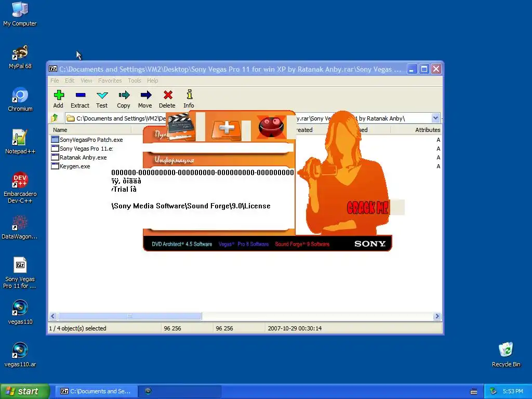Click the horizontal scrollbar left arrow
532x399 pixels.
coord(52,316)
